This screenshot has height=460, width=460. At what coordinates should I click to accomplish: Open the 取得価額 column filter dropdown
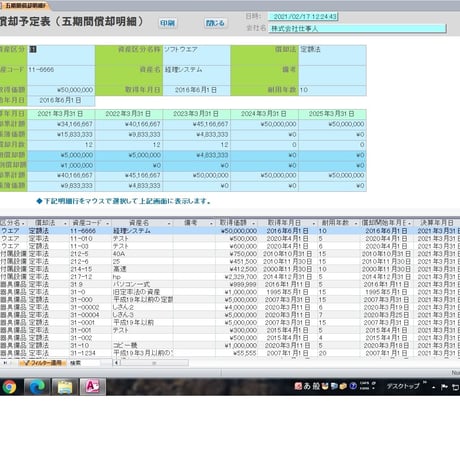click(254, 223)
